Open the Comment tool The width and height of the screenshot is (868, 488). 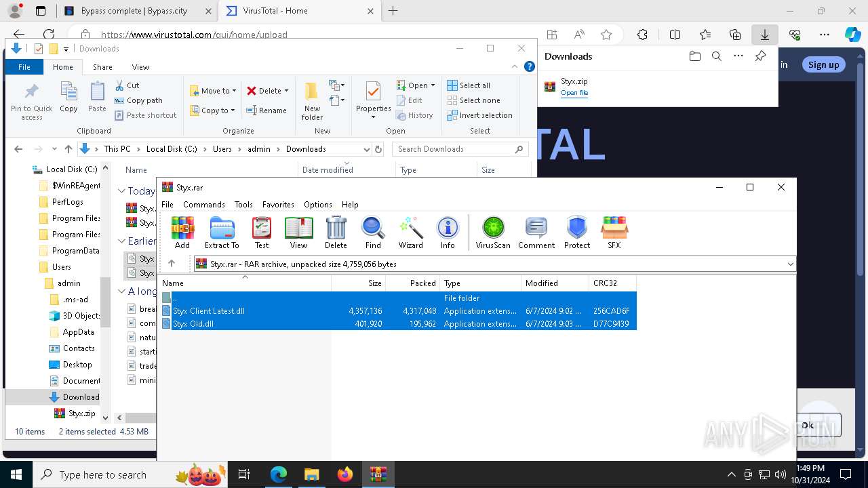536,232
